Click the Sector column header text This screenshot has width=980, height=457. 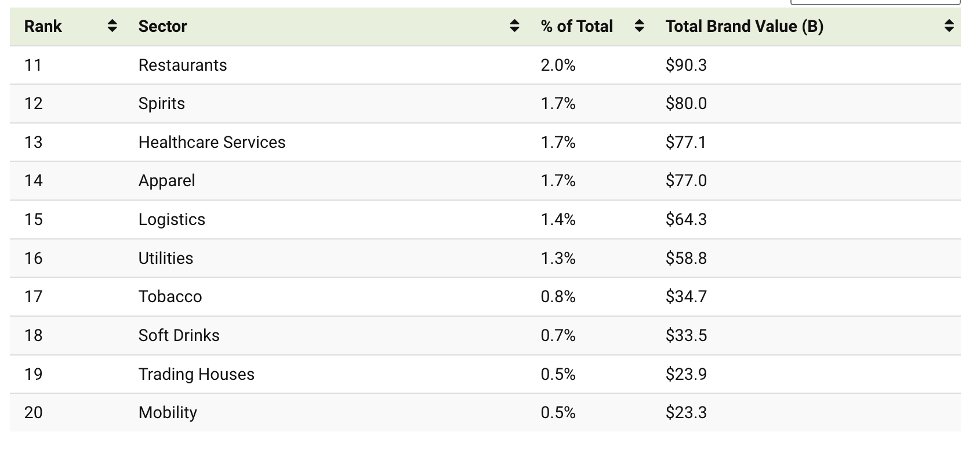pyautogui.click(x=162, y=26)
